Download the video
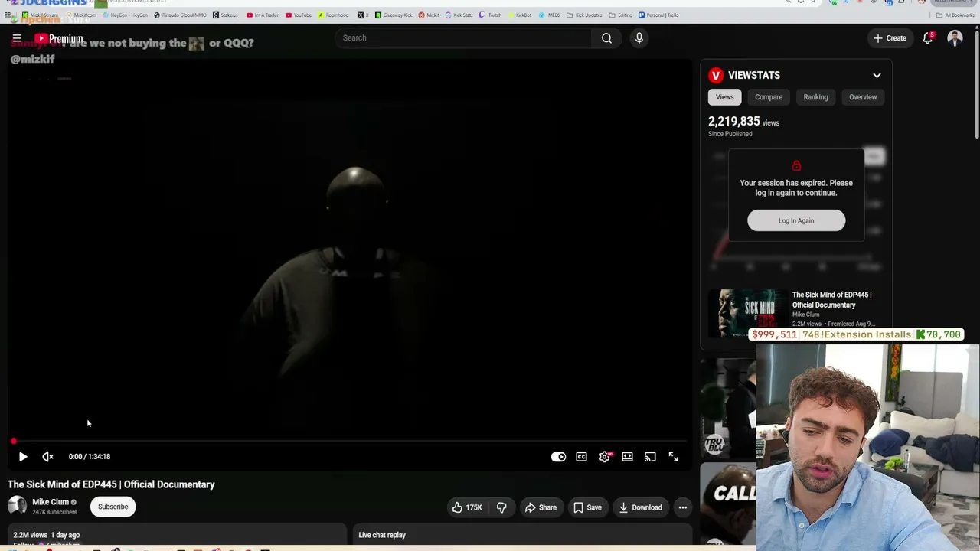Viewport: 980px width, 551px height. pos(640,507)
